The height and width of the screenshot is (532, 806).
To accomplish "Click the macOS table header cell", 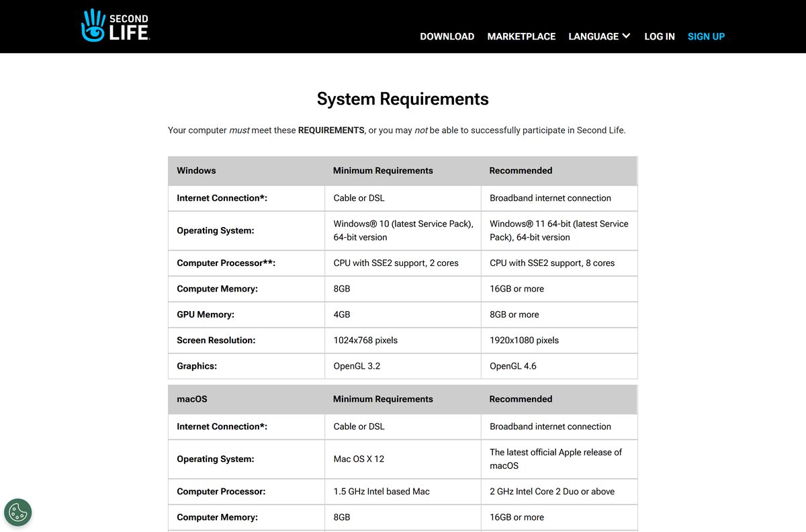I will coord(247,399).
